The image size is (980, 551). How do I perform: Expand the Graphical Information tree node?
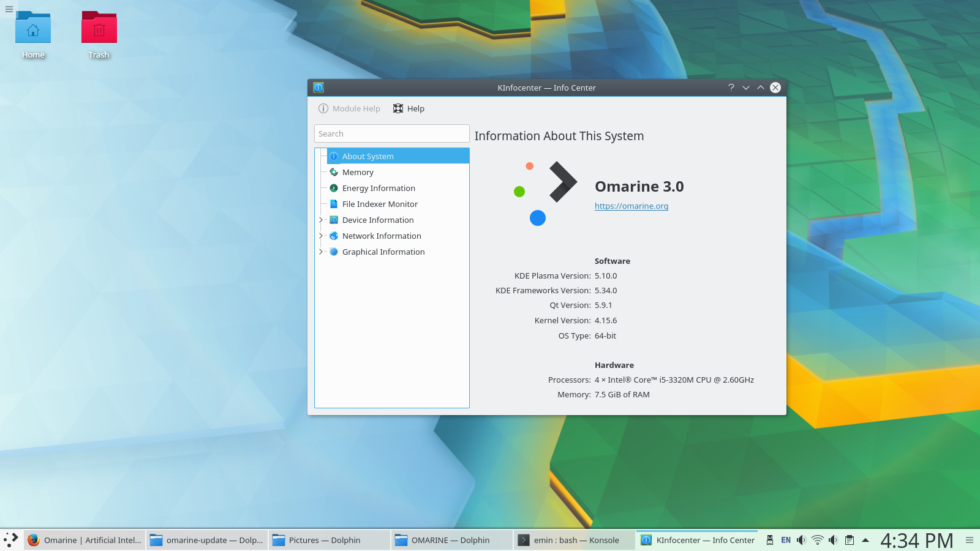click(320, 252)
